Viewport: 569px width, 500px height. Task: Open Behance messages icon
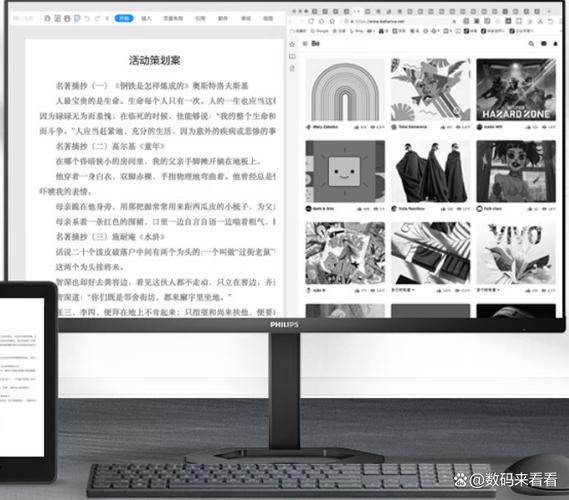coord(544,44)
